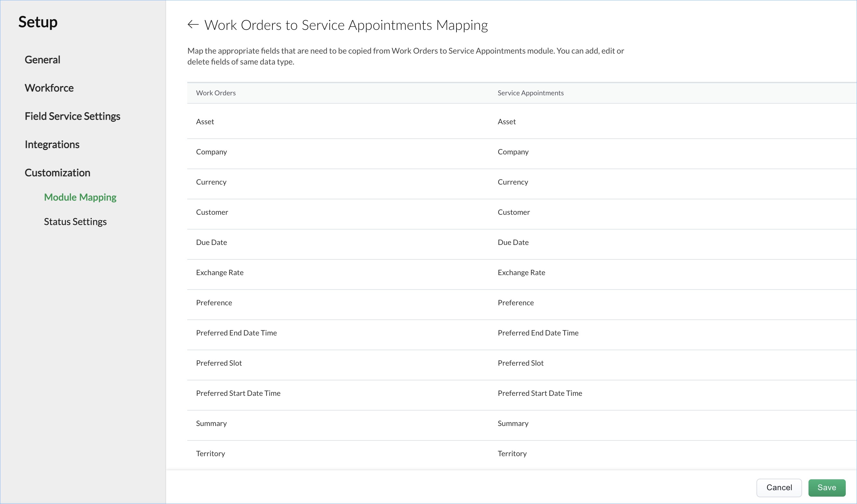Click the back arrow beside page title

tap(193, 24)
